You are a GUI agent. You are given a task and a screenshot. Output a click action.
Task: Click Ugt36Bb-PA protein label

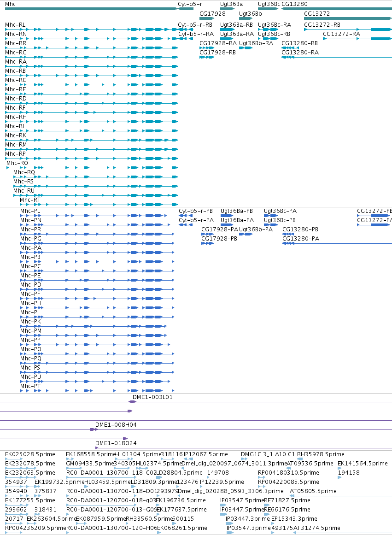(256, 229)
